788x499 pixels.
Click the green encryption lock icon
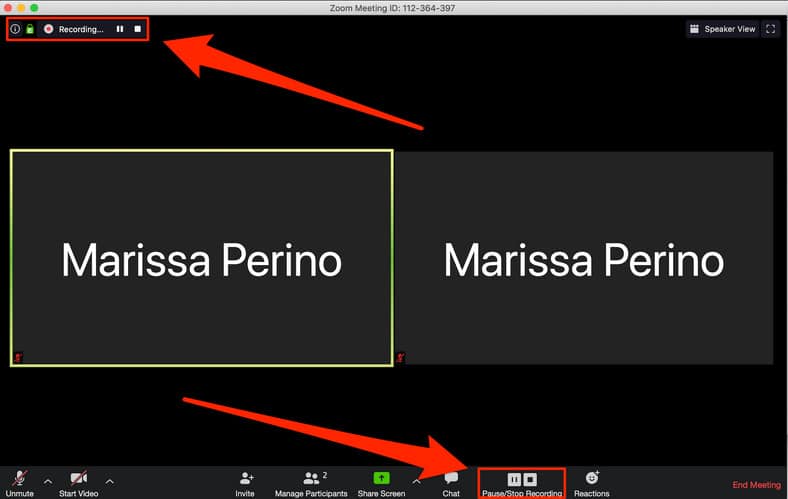point(30,29)
